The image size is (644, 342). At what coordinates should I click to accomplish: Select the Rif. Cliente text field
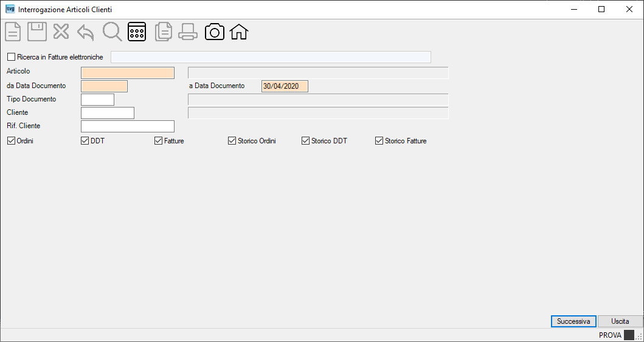pyautogui.click(x=128, y=126)
